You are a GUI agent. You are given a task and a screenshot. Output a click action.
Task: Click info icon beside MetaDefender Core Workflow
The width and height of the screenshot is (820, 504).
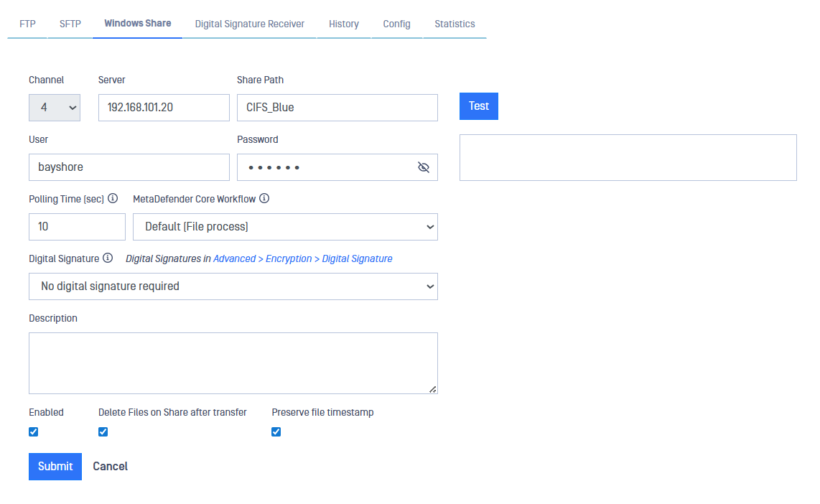click(264, 199)
